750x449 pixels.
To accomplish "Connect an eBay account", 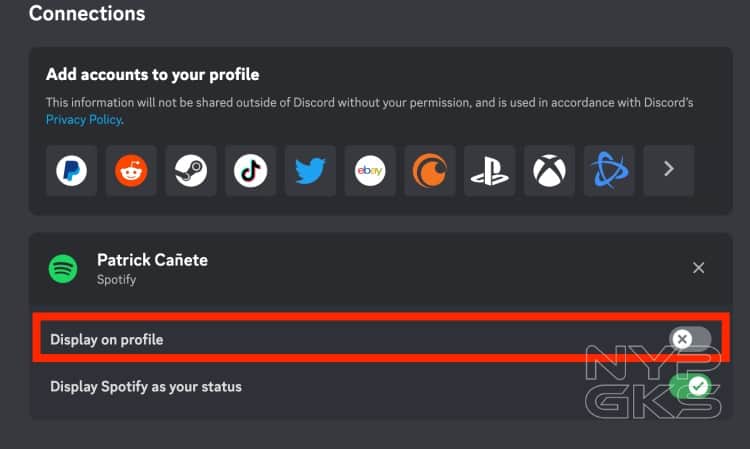I will pos(370,171).
